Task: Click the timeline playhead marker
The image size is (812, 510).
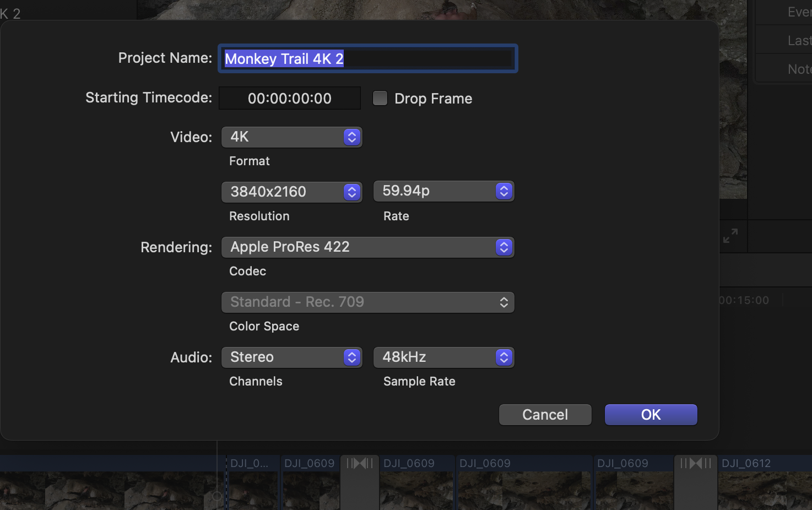Action: click(x=217, y=496)
